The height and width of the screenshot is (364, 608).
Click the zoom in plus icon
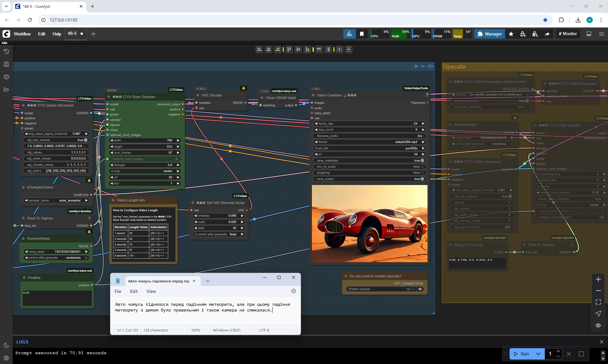pyautogui.click(x=598, y=279)
